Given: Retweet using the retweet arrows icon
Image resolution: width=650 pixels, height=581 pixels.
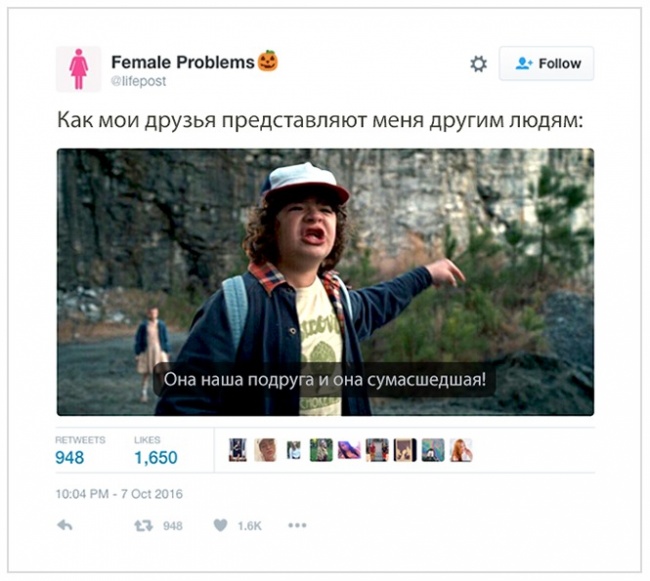Looking at the screenshot, I should [143, 526].
